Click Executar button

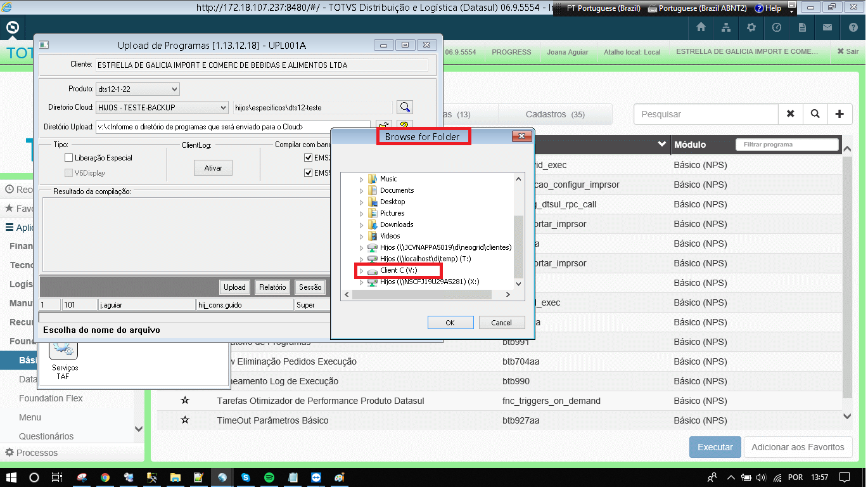pyautogui.click(x=715, y=447)
